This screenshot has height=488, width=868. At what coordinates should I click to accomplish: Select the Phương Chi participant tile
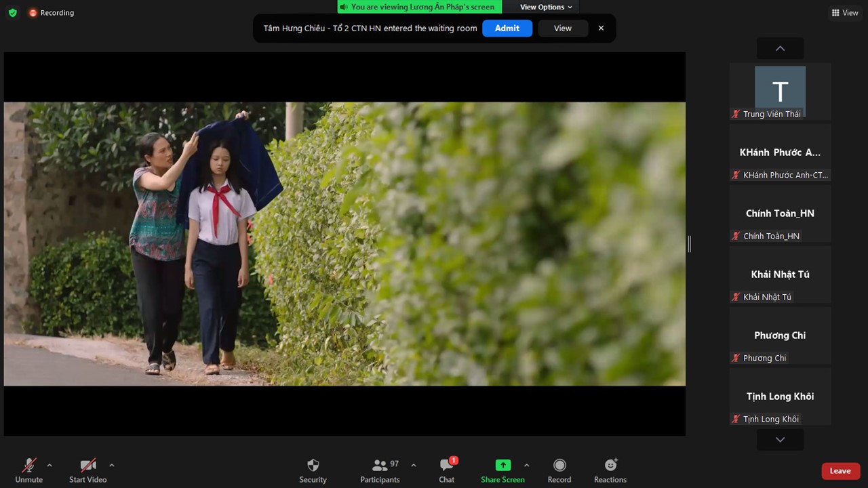tap(780, 335)
